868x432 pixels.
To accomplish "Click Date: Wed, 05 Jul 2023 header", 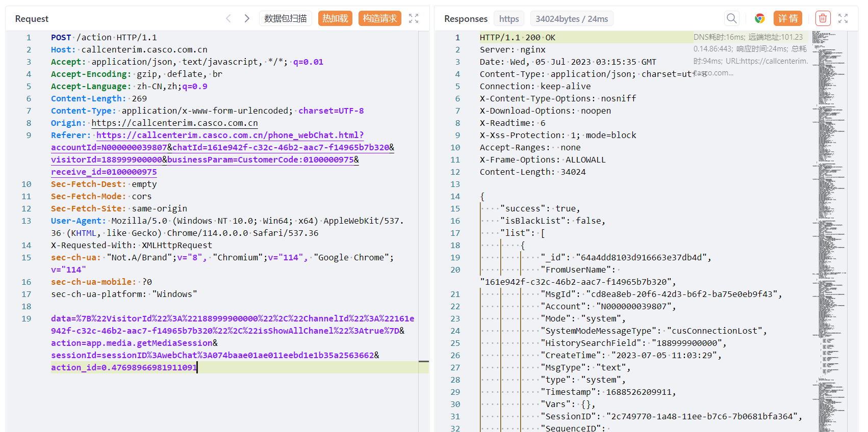I will (x=568, y=62).
